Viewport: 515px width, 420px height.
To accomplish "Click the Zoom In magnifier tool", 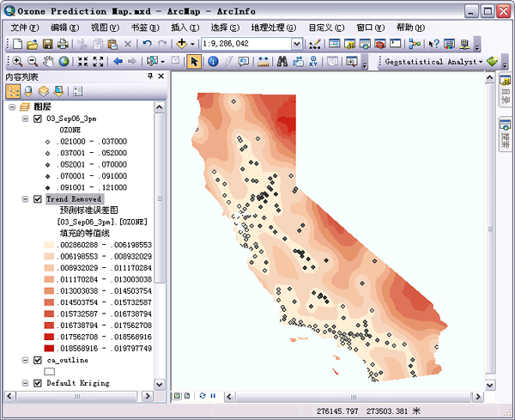I will click(x=18, y=61).
